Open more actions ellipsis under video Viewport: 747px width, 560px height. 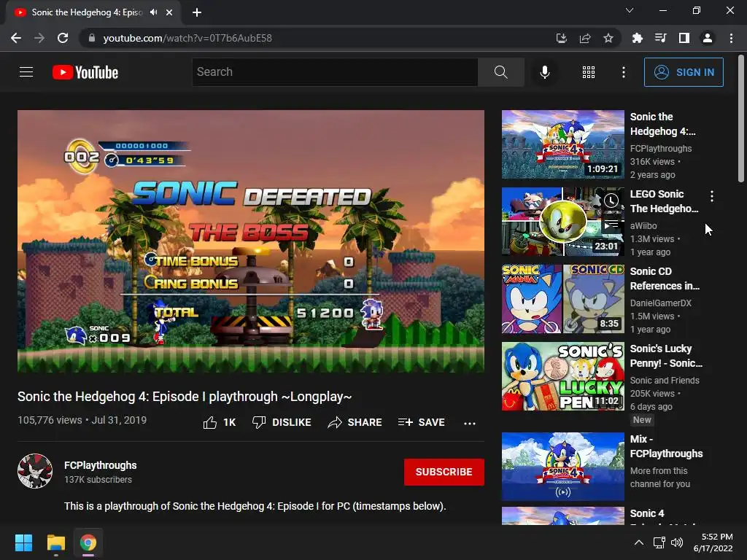click(x=469, y=423)
